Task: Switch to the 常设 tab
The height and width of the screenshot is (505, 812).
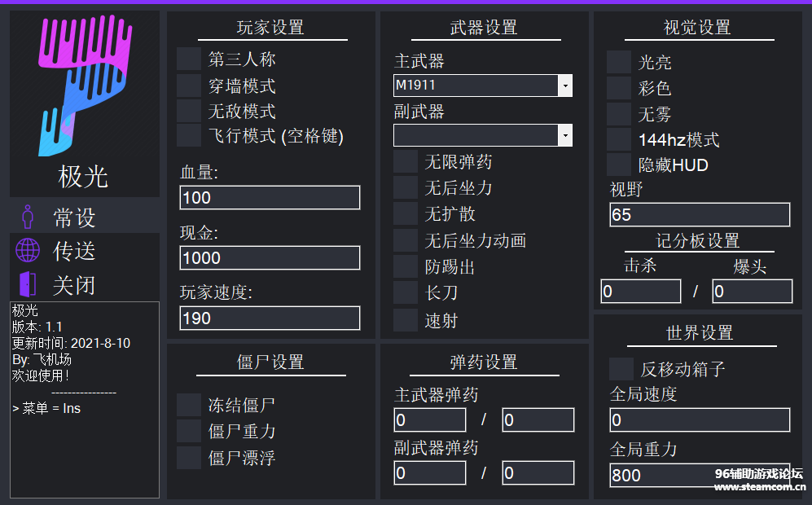Action: click(74, 217)
